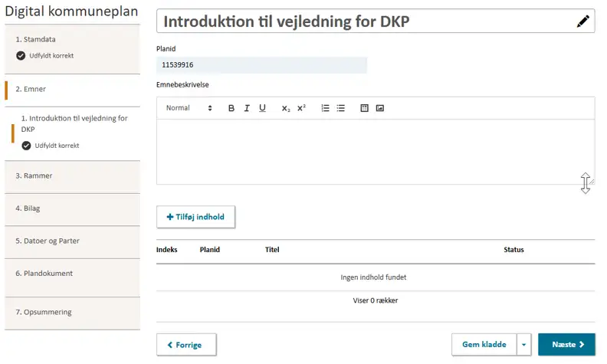Viewport: 607px width, 364px height.
Task: Click the pencil icon to edit title
Action: coord(584,22)
